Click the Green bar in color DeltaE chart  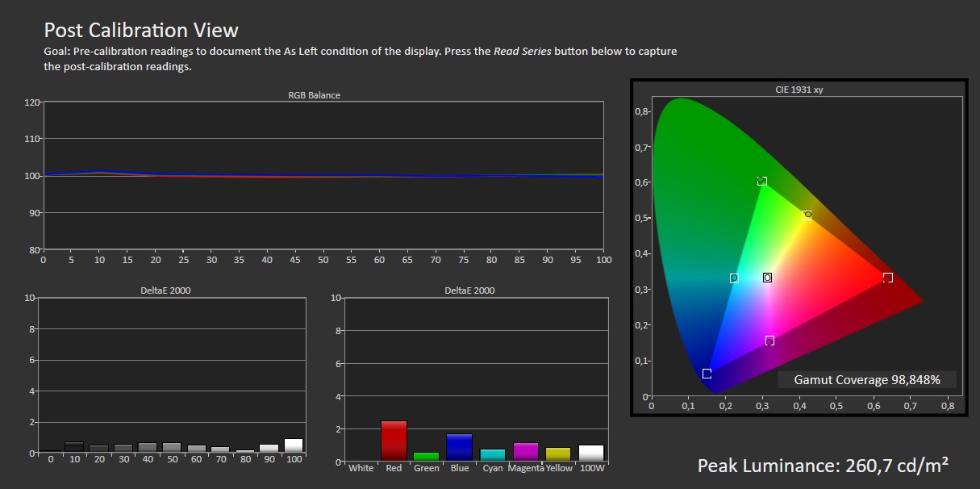tap(427, 457)
